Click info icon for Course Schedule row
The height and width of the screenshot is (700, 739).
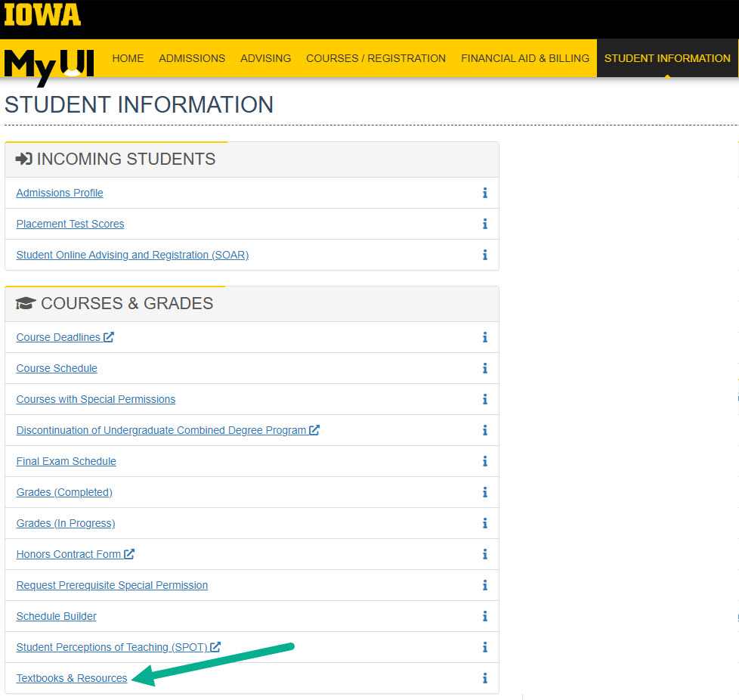(x=485, y=369)
